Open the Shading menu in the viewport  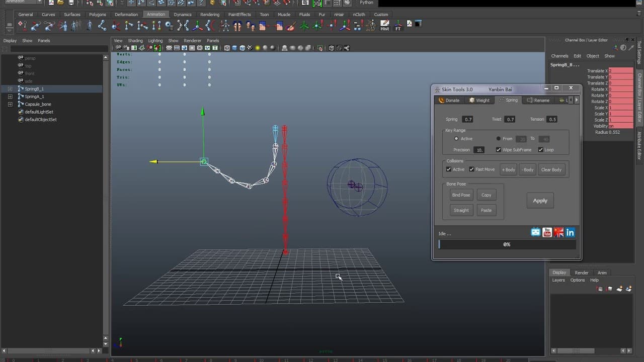pos(135,41)
